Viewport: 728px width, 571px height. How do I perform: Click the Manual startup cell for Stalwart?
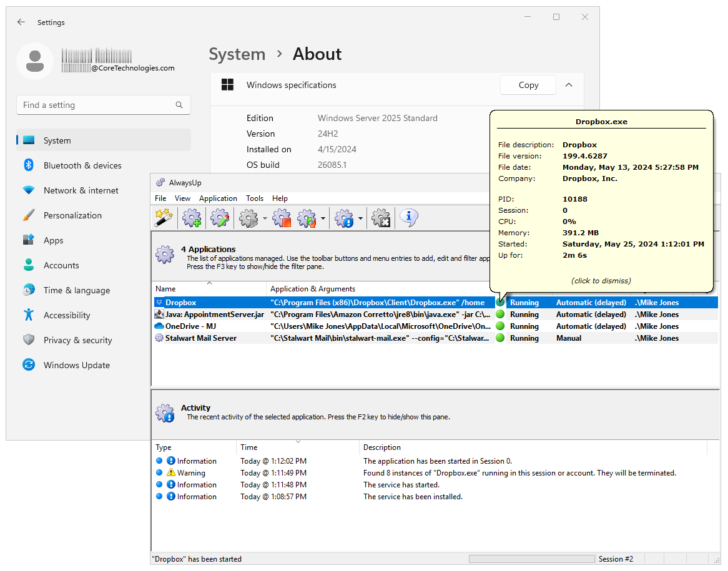coord(569,338)
